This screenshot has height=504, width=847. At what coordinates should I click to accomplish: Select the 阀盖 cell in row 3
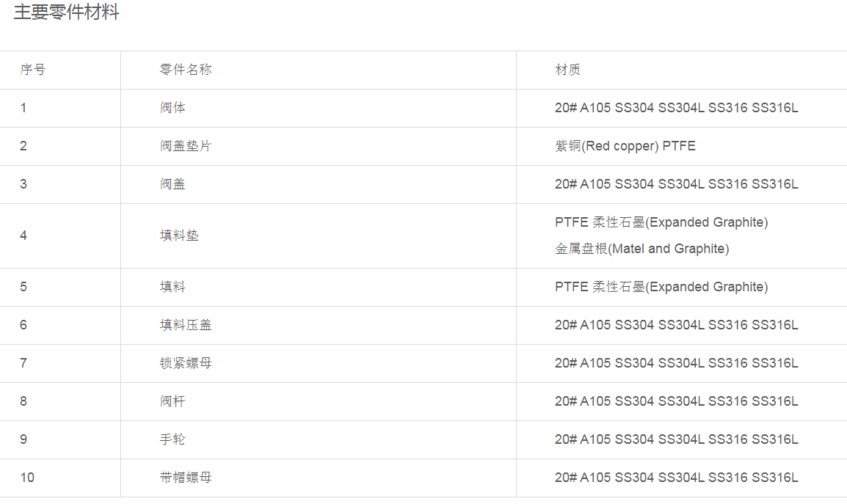point(172,184)
